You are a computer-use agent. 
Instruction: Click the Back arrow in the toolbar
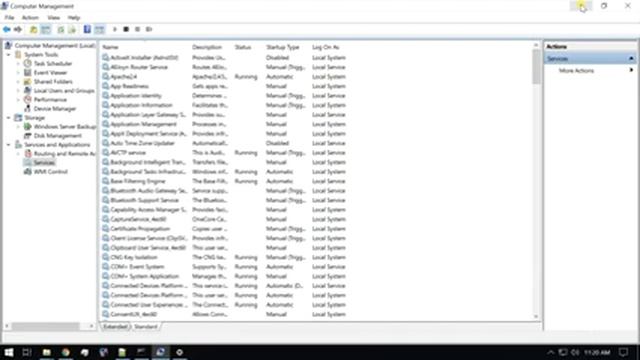click(x=7, y=29)
